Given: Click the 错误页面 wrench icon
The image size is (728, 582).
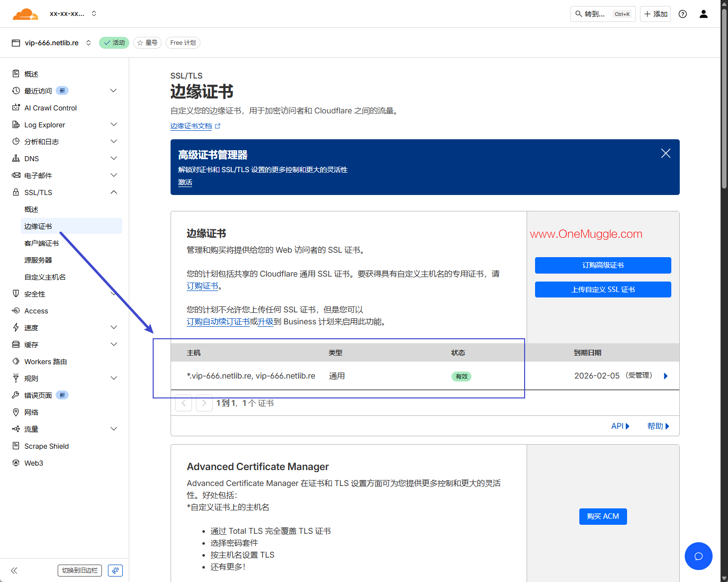Looking at the screenshot, I should pyautogui.click(x=16, y=395).
